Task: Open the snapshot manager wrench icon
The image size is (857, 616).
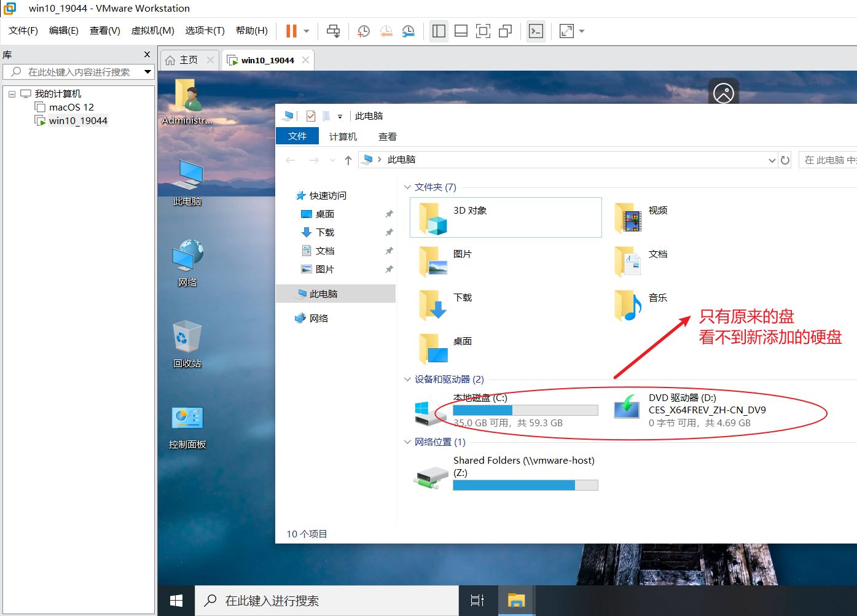Action: (408, 31)
